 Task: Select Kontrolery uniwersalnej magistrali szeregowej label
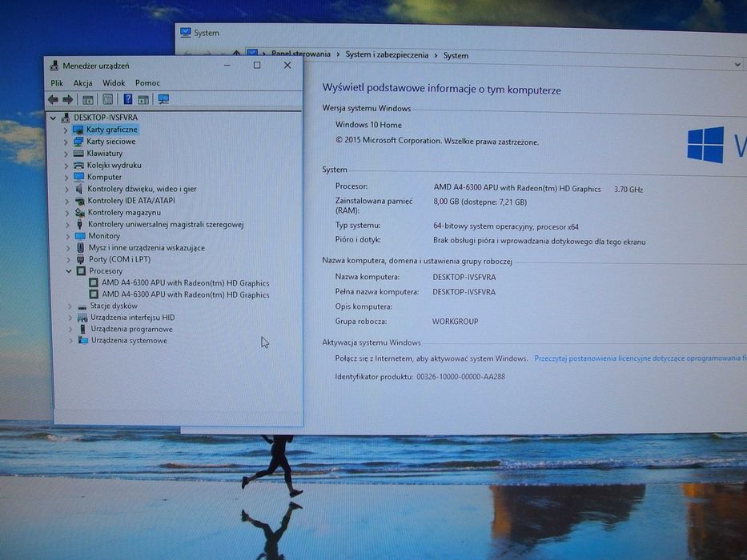pyautogui.click(x=166, y=224)
